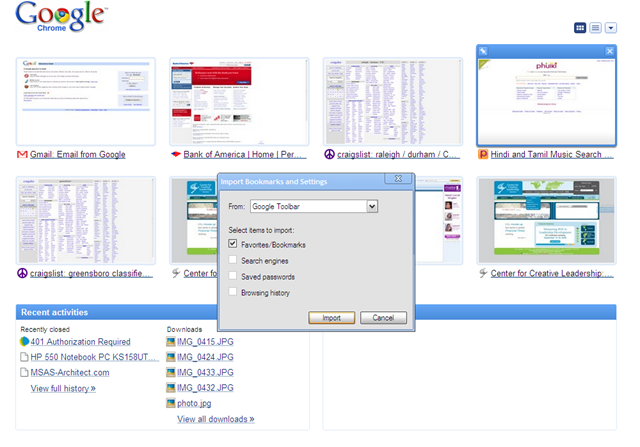This screenshot has width=640, height=447.
Task: Click the Hindi and Tamil Music favicon
Action: pyautogui.click(x=483, y=154)
